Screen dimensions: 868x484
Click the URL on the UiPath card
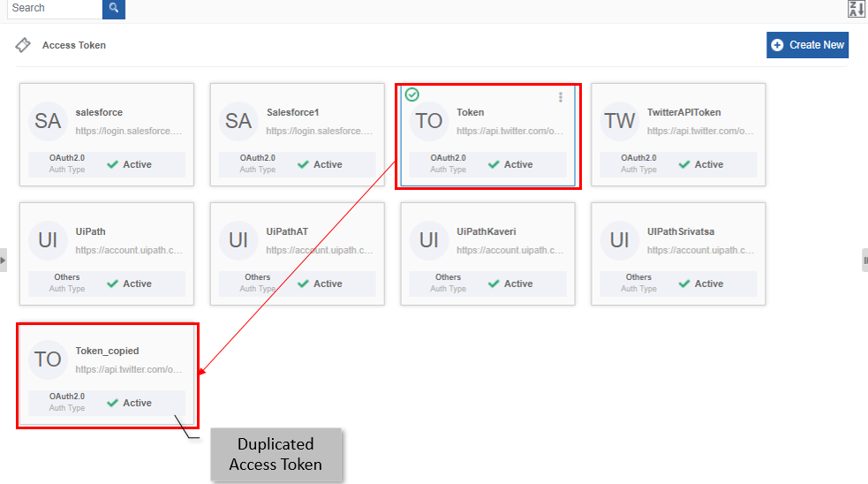click(x=128, y=250)
